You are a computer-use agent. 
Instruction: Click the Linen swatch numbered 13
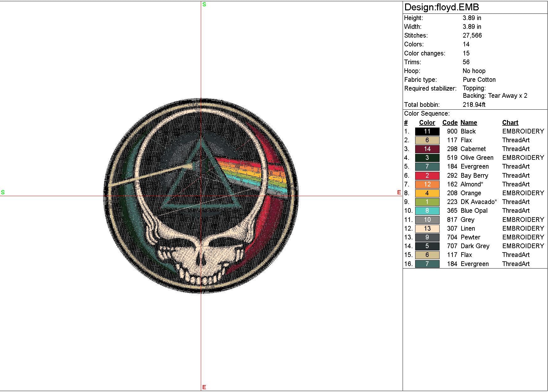427,228
